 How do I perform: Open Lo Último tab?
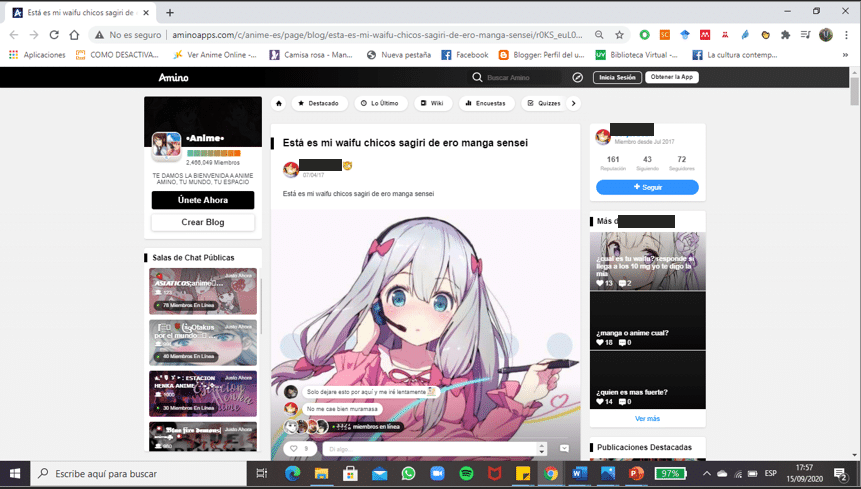pyautogui.click(x=380, y=103)
